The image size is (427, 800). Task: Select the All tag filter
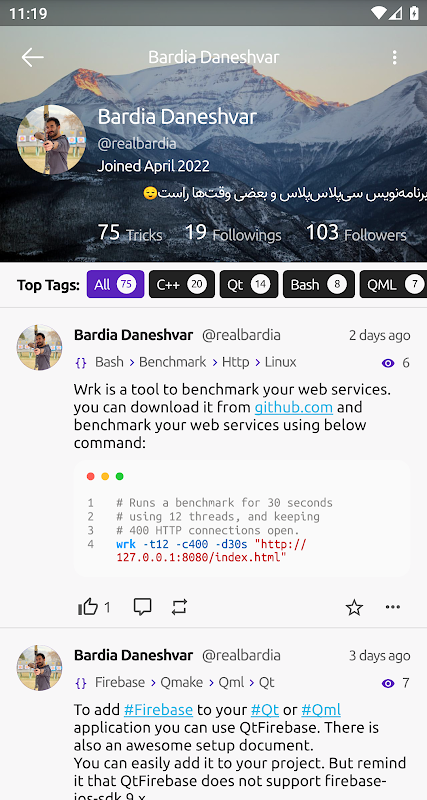[115, 284]
